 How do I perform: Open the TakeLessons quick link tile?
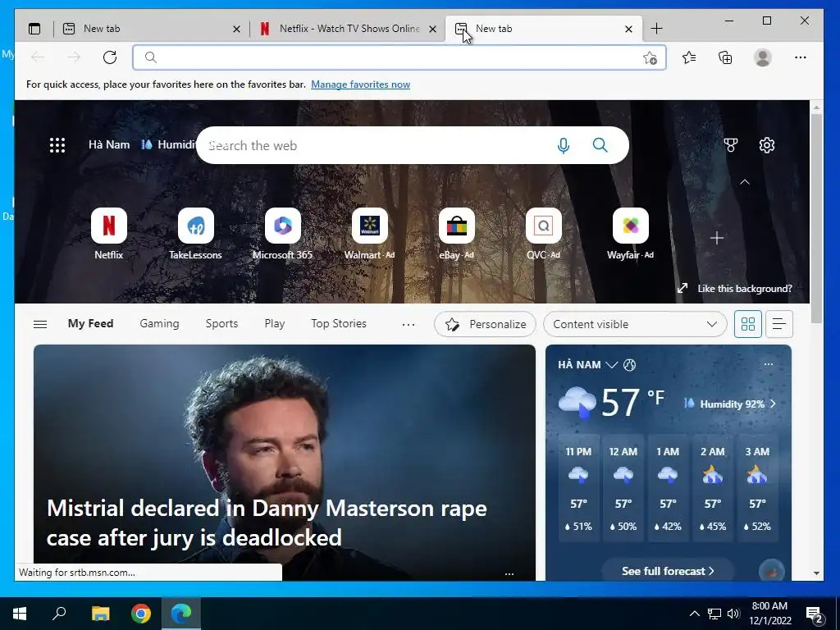click(x=195, y=234)
